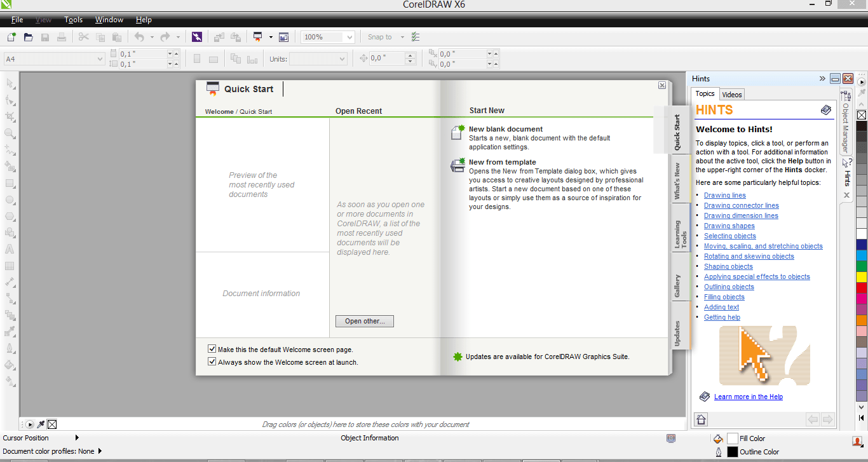
Task: Click the Fill Color white swatch
Action: pyautogui.click(x=733, y=438)
